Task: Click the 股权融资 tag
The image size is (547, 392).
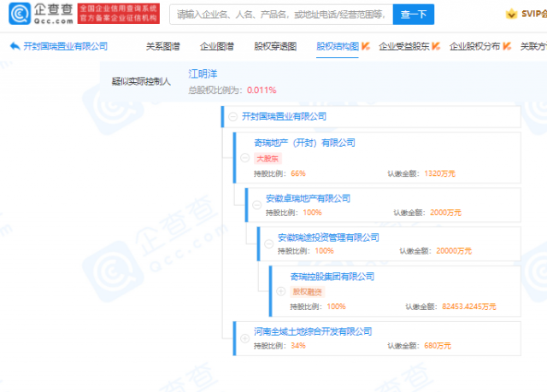Action: click(308, 291)
